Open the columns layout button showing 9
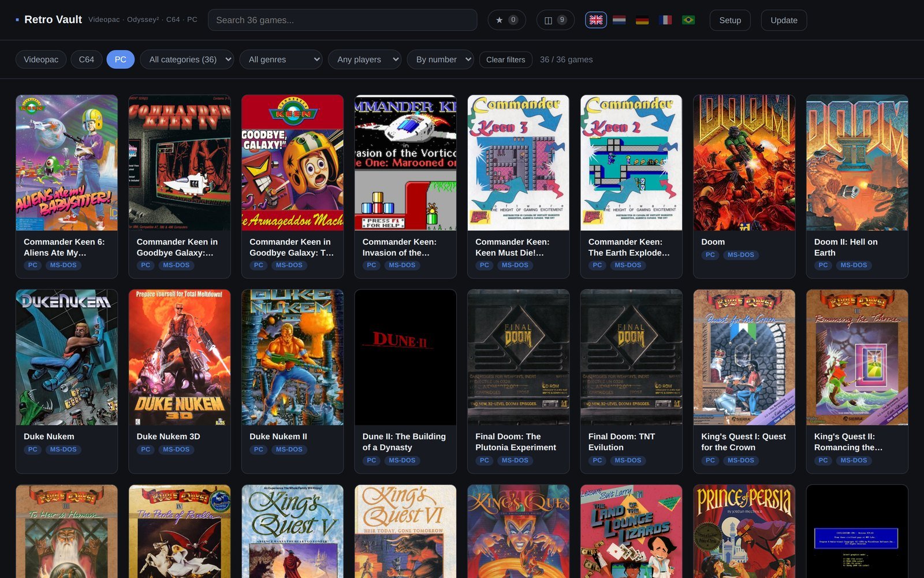Screen dimensions: 924x578 [555, 20]
